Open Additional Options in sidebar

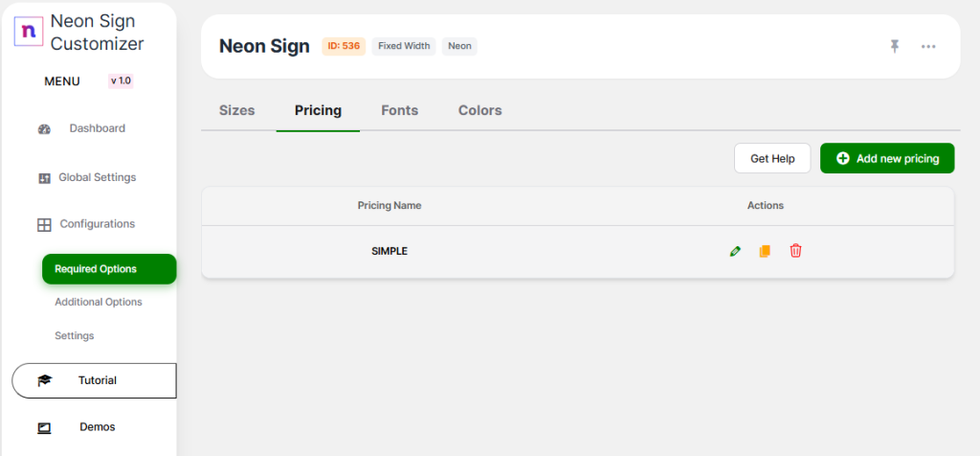99,302
